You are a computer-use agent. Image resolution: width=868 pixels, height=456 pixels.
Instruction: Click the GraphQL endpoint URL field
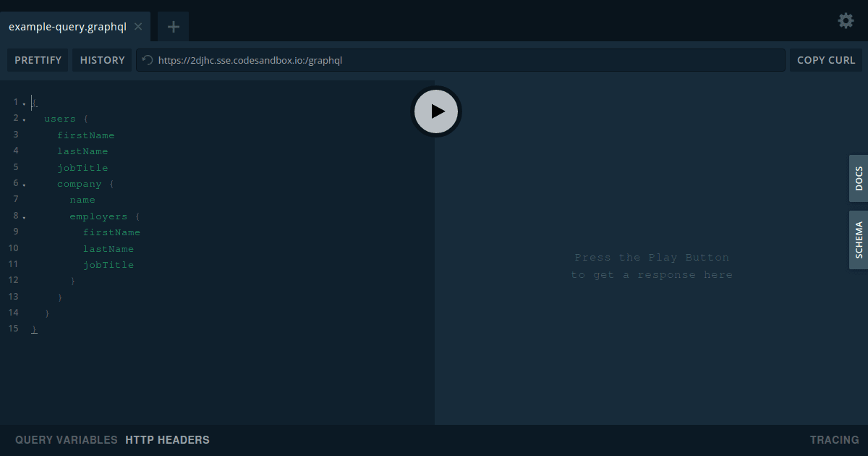click(x=463, y=60)
